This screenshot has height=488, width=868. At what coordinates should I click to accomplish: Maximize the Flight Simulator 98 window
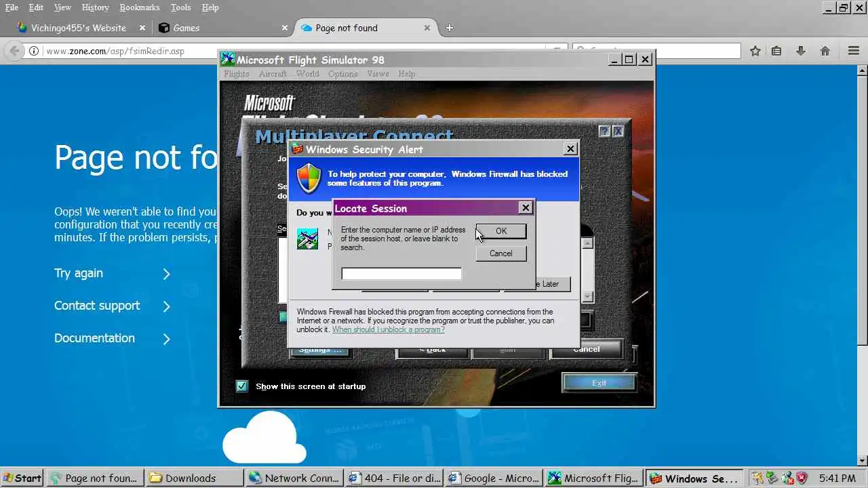[x=629, y=60]
